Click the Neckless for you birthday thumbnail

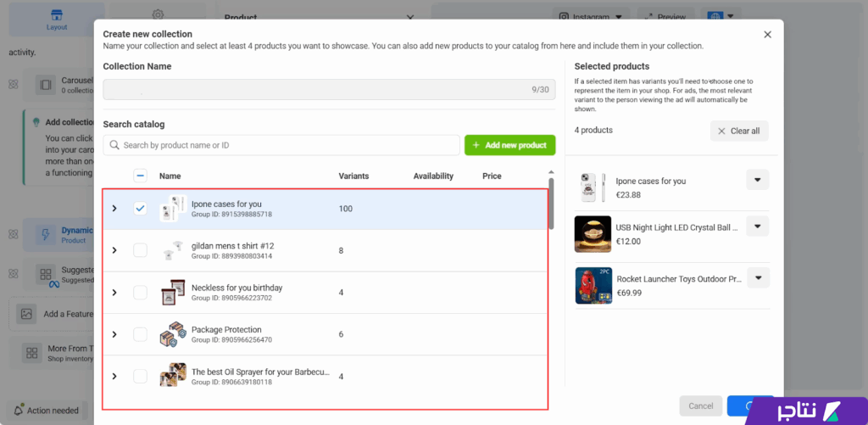click(x=173, y=293)
